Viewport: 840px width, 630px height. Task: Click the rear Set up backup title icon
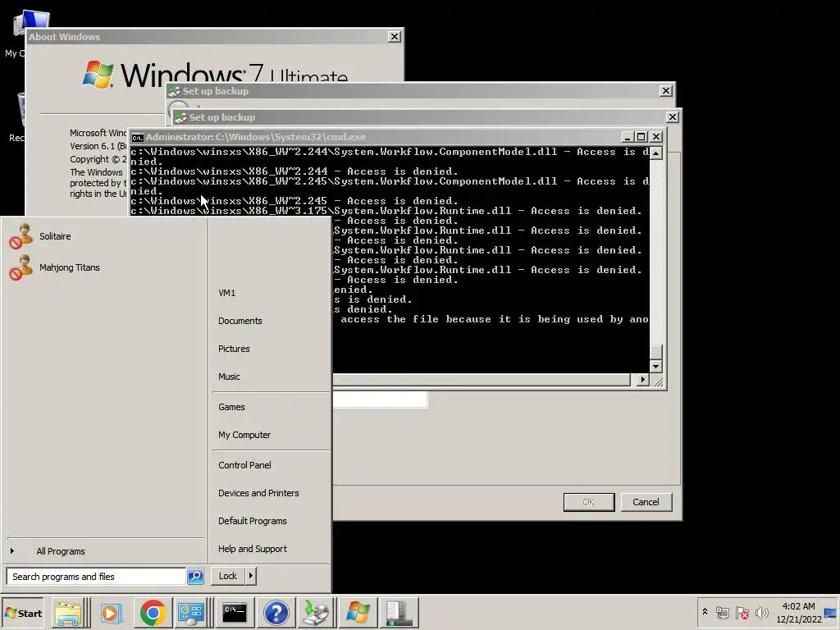point(174,91)
